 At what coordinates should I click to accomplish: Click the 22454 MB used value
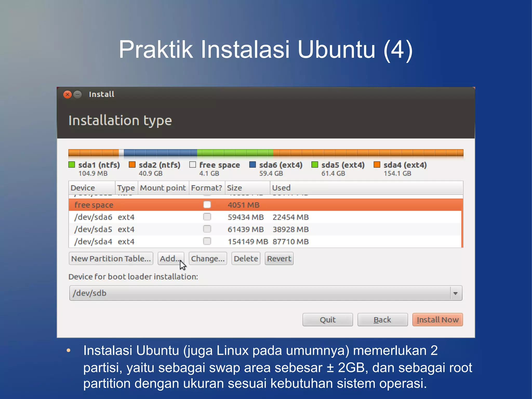291,217
